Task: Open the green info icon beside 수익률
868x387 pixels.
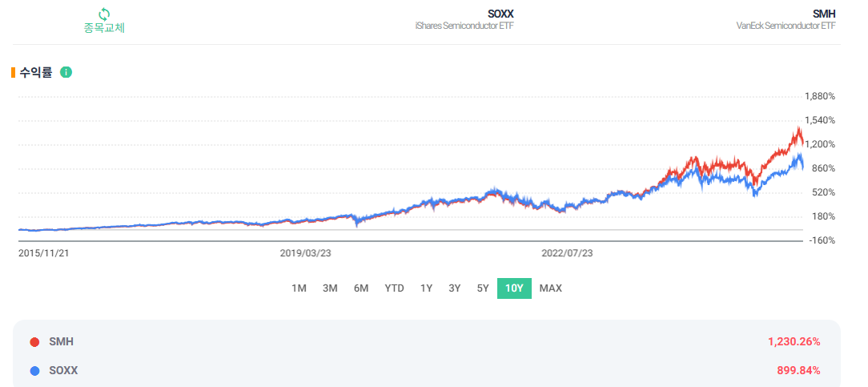Action: click(x=66, y=72)
